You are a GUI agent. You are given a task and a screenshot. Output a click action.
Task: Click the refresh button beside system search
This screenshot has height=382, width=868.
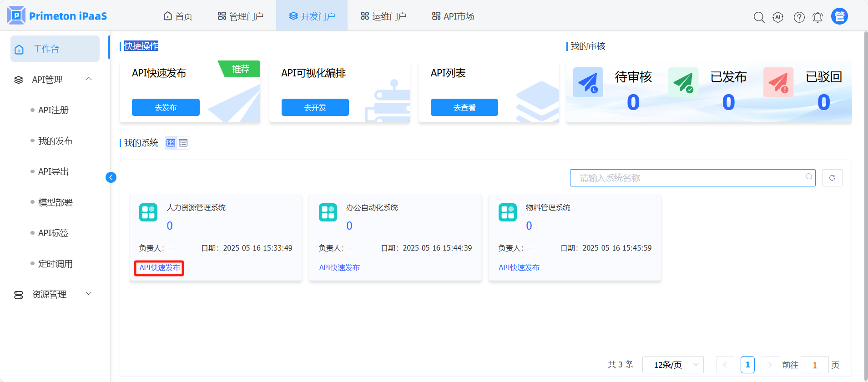(832, 178)
